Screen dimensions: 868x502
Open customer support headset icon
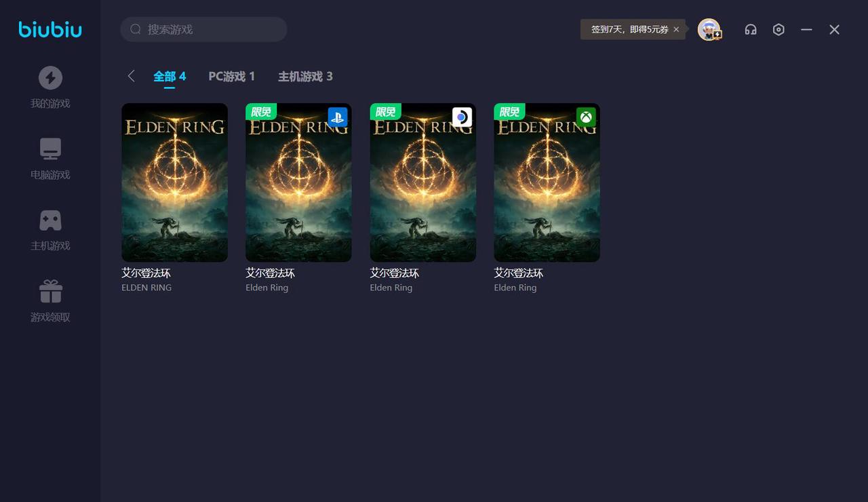coord(751,29)
